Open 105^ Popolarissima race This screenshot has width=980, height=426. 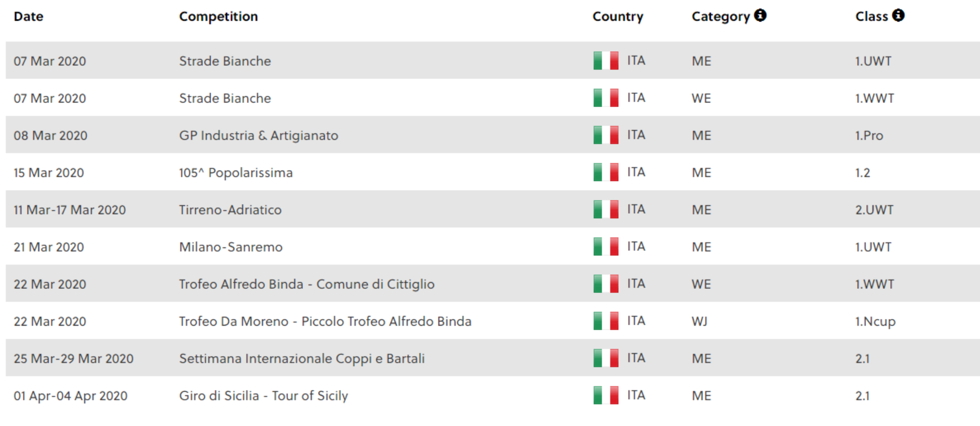[236, 173]
